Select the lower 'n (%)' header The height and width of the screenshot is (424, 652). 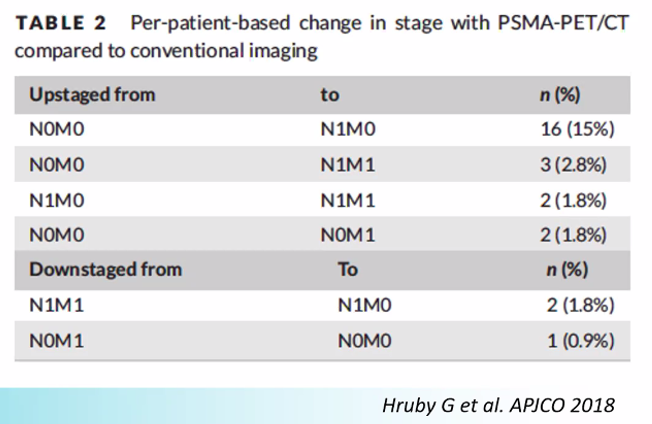(x=567, y=270)
